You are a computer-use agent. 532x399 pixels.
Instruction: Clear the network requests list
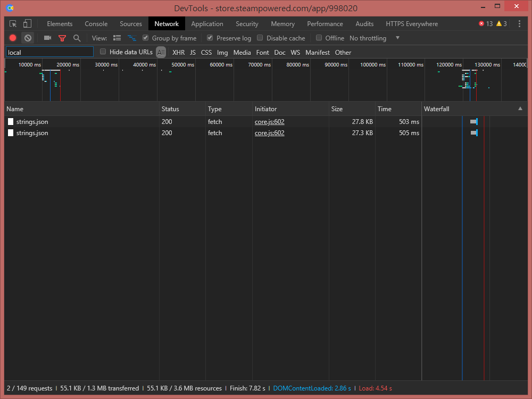click(x=27, y=38)
